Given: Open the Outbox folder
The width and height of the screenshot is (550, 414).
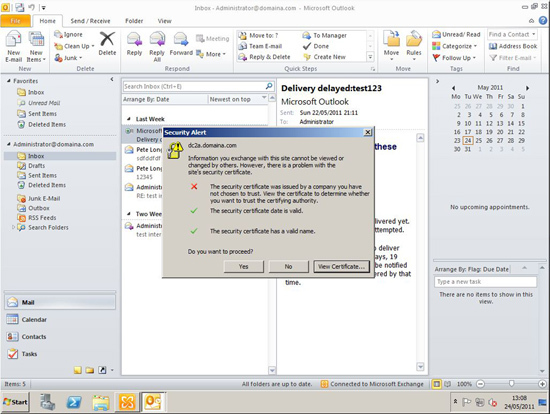Looking at the screenshot, I should 39,208.
